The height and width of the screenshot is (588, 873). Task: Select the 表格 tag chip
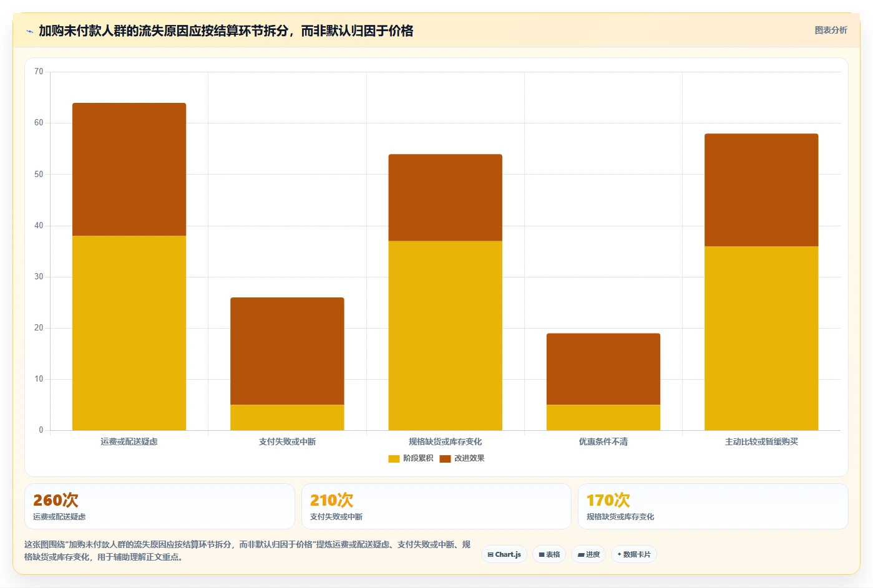coord(549,554)
